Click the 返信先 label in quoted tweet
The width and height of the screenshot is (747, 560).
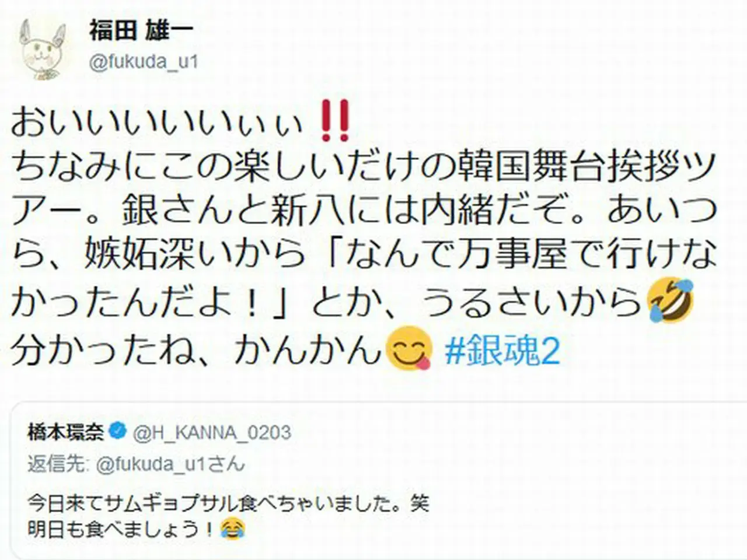coord(58,464)
